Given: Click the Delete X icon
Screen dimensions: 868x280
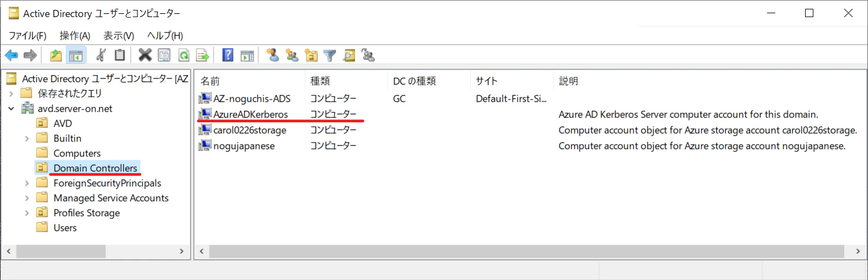Looking at the screenshot, I should (x=145, y=55).
